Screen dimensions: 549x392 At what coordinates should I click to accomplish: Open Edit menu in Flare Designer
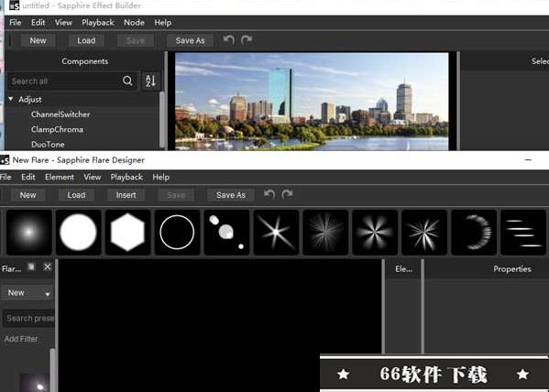(28, 177)
